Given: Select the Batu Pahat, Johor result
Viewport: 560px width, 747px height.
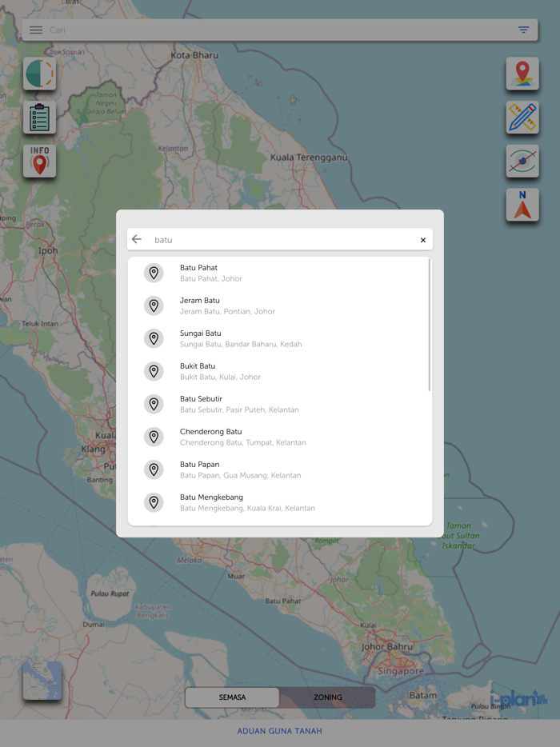Looking at the screenshot, I should 280,273.
